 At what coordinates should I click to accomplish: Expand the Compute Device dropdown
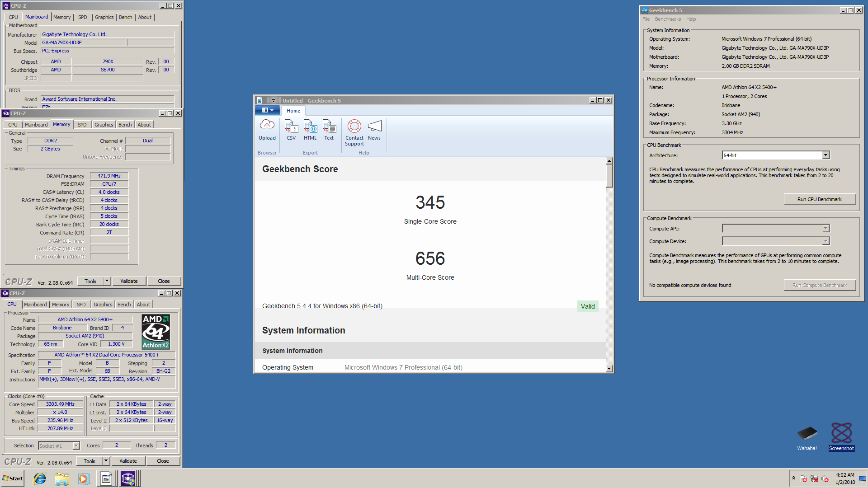point(826,241)
